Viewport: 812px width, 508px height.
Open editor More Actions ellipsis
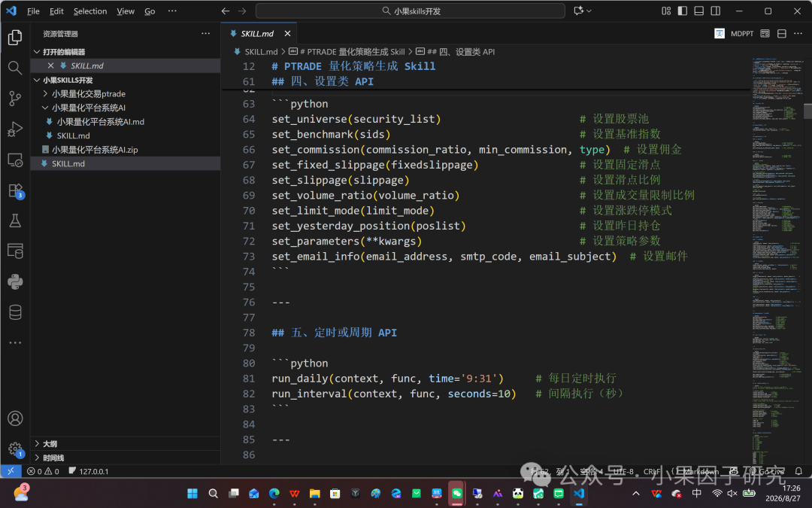798,33
